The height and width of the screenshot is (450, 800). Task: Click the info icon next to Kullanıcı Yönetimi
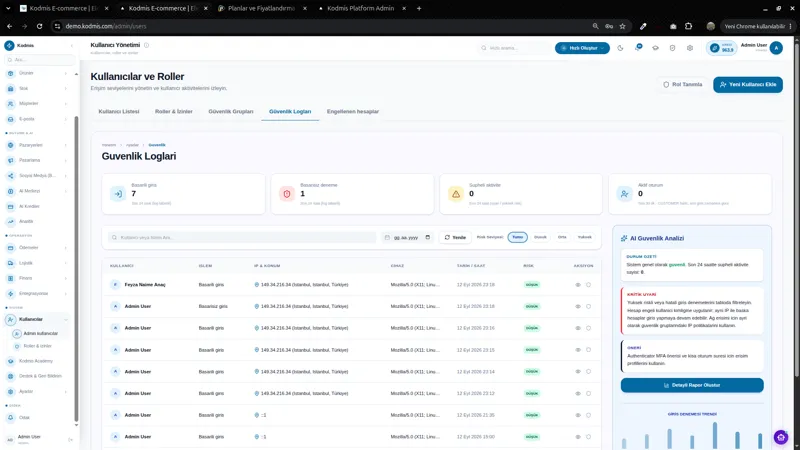[146, 45]
